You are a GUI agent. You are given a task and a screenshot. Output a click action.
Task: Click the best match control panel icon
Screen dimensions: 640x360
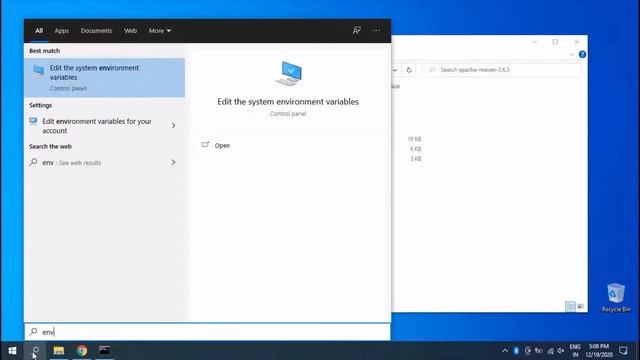pyautogui.click(x=39, y=71)
